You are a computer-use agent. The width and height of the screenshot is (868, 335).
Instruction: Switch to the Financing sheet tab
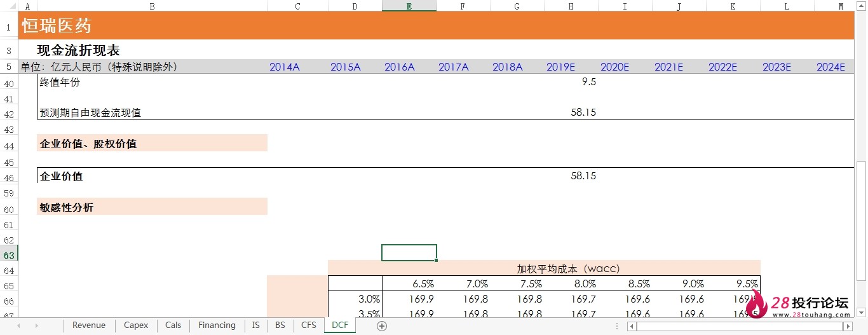coord(217,325)
